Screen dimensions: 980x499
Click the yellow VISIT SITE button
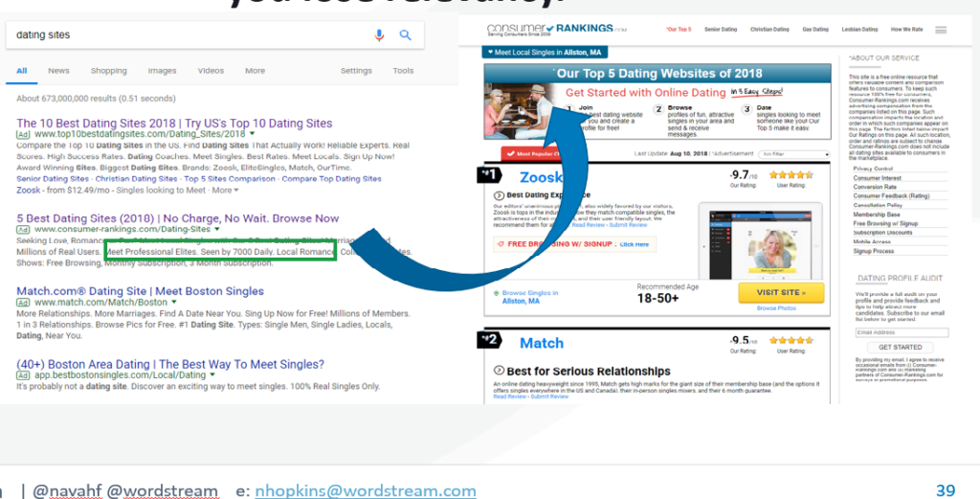click(781, 293)
